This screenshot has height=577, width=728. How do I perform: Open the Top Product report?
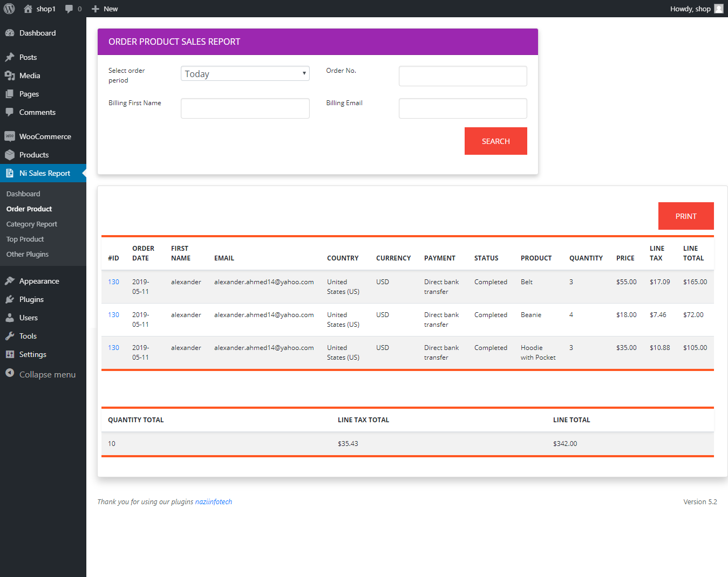[x=25, y=239]
